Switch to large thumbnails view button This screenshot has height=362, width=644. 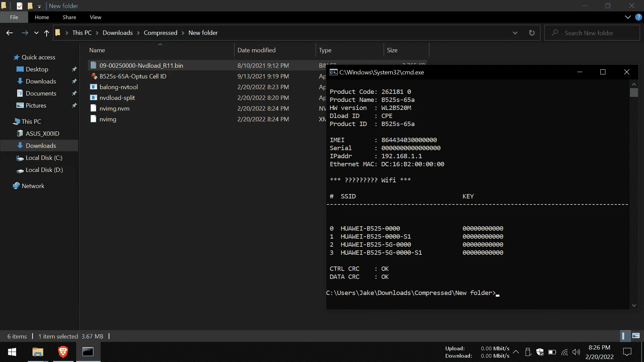click(x=636, y=336)
